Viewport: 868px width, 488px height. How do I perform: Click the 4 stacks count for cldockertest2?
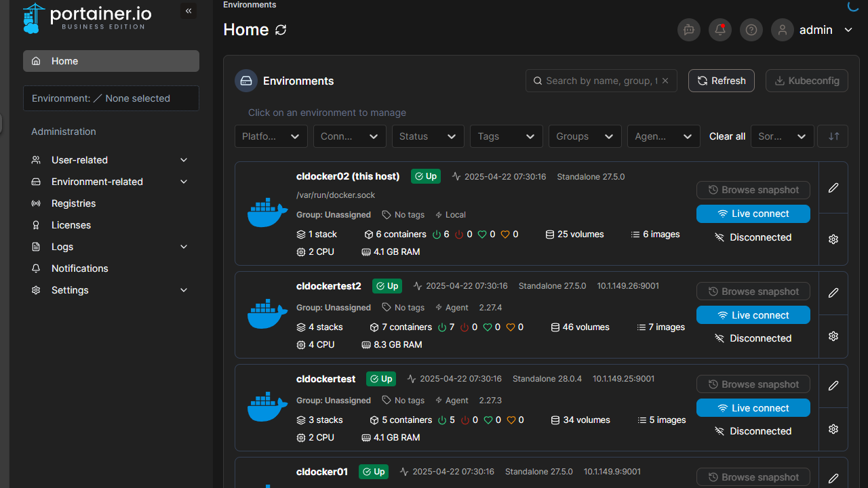click(320, 327)
